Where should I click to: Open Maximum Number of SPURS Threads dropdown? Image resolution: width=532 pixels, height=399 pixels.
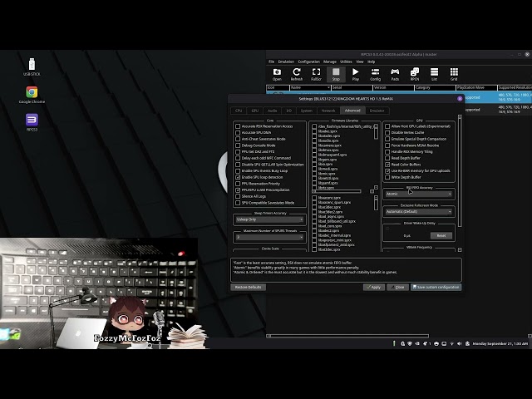point(269,237)
